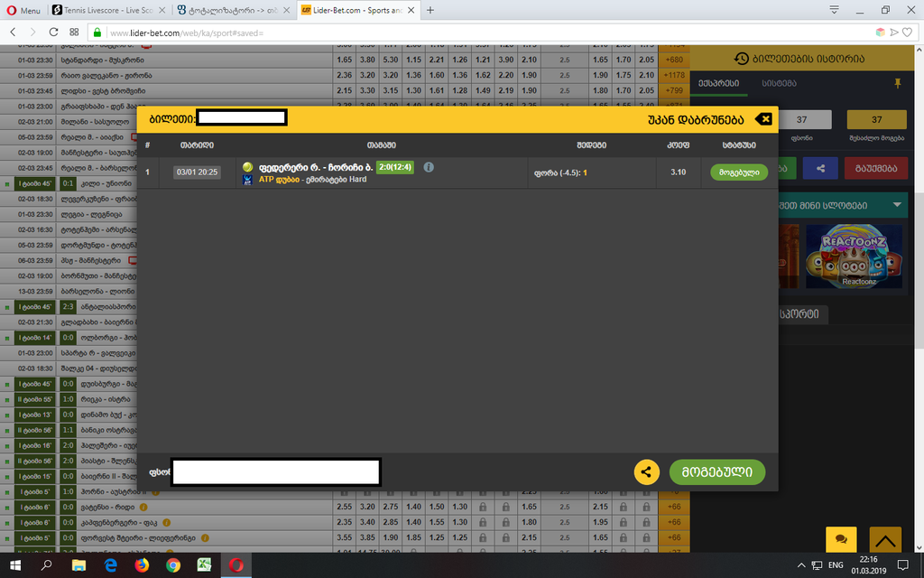Expand the mini slots dropdown arrow
This screenshot has height=578, width=924.
pyautogui.click(x=897, y=205)
